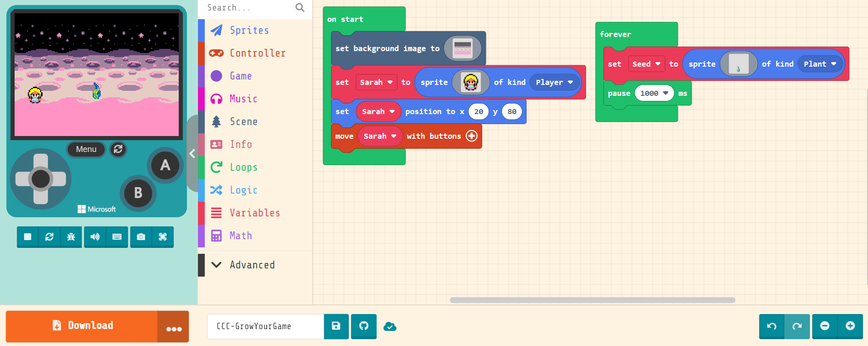The image size is (868, 346).
Task: Open the pause 1000 ms dropdown
Action: [x=654, y=93]
